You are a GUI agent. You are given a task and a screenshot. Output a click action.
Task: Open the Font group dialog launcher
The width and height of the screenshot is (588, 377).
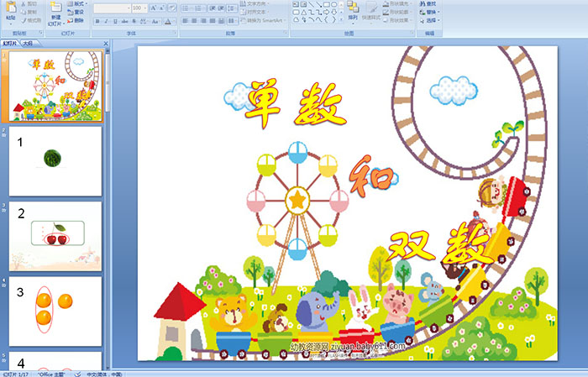[175, 33]
